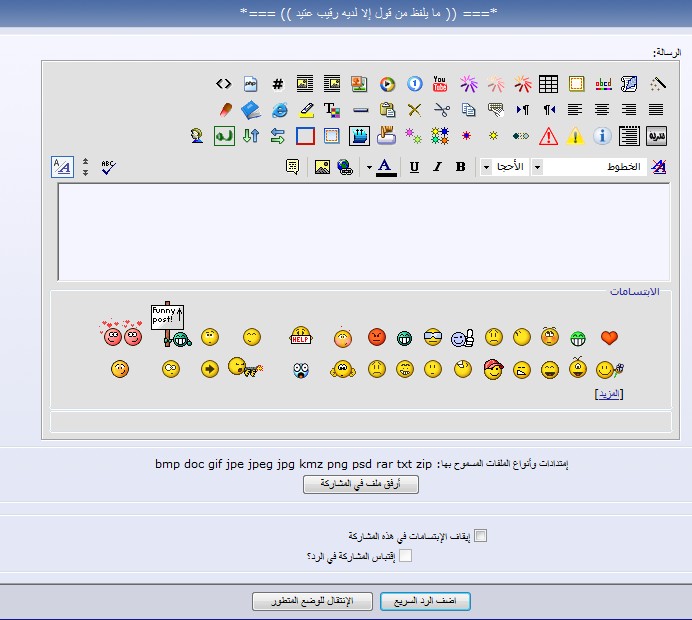Insert the HELP sign smiley
Viewport: 692px width, 620px height.
coord(301,336)
